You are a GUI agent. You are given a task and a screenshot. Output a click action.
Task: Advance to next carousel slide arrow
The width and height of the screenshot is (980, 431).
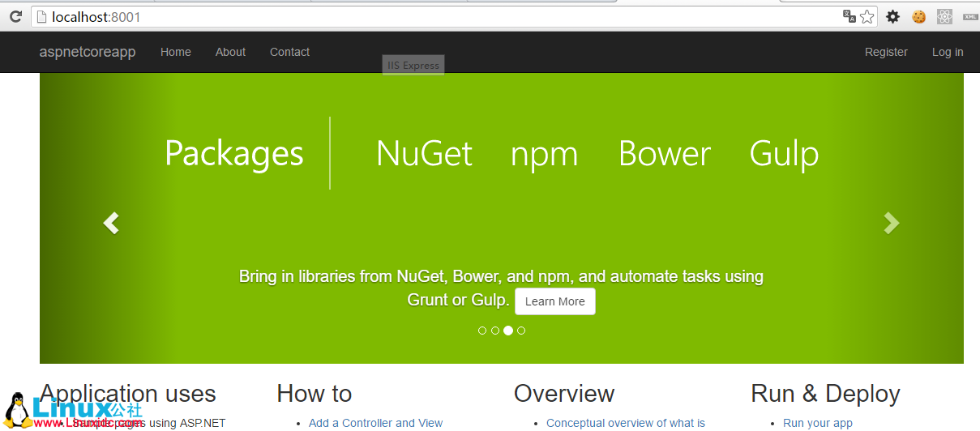892,223
